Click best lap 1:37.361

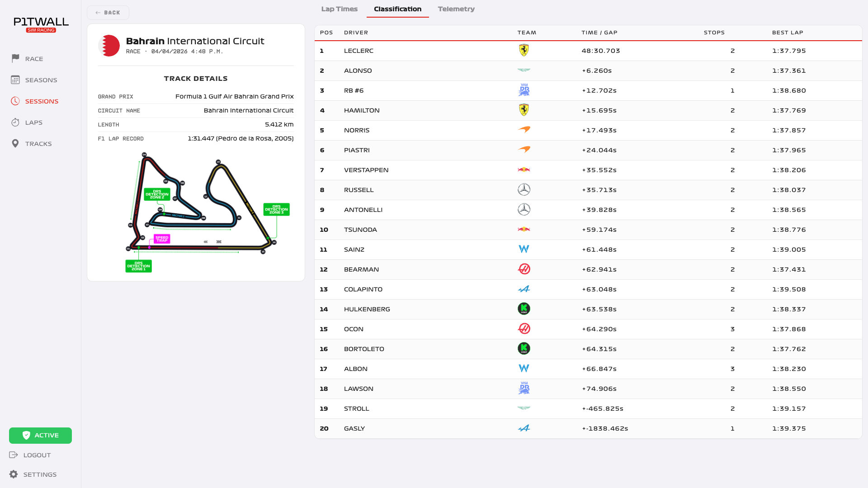click(x=789, y=70)
